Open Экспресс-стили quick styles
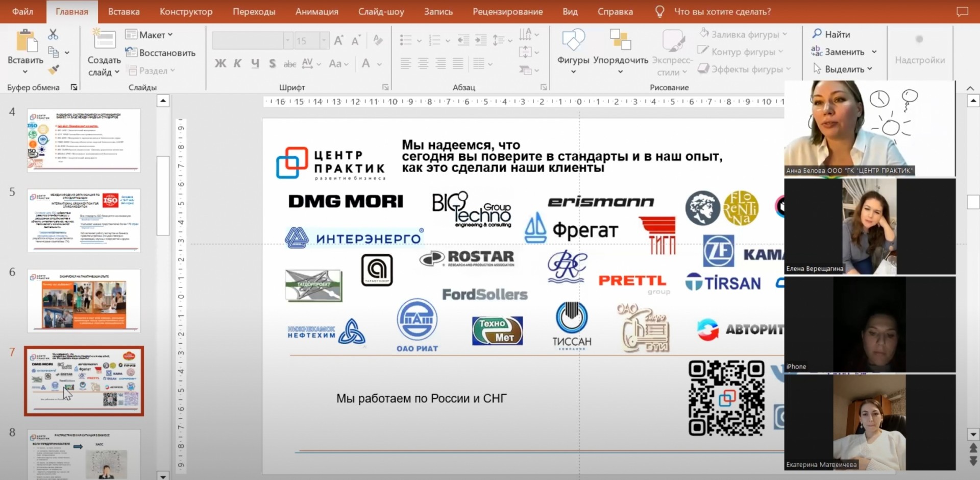This screenshot has width=980, height=480. point(672,52)
